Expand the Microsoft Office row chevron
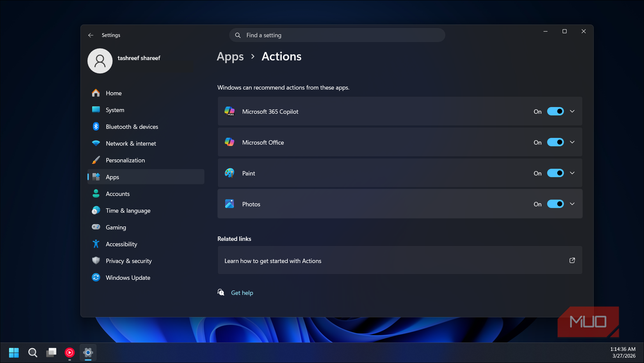This screenshot has height=363, width=644. pyautogui.click(x=572, y=142)
